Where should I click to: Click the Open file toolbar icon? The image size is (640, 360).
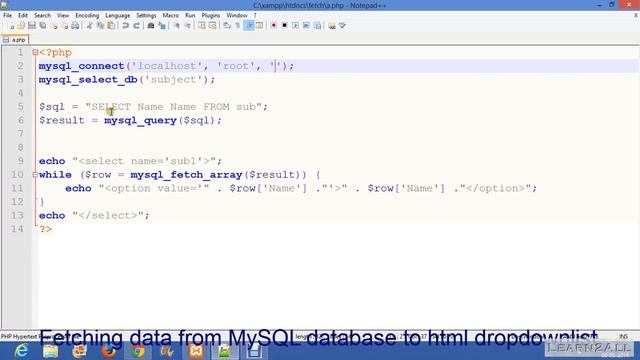pos(21,26)
